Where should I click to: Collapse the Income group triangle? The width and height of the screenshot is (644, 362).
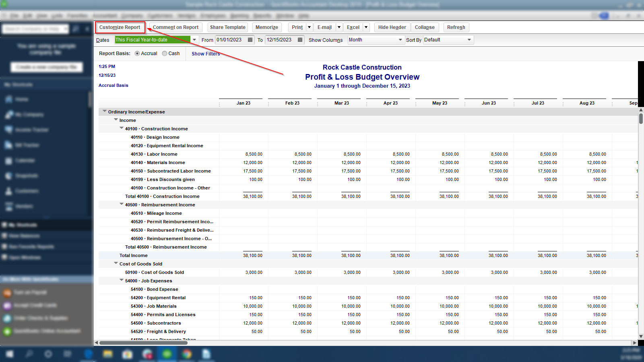tap(116, 119)
